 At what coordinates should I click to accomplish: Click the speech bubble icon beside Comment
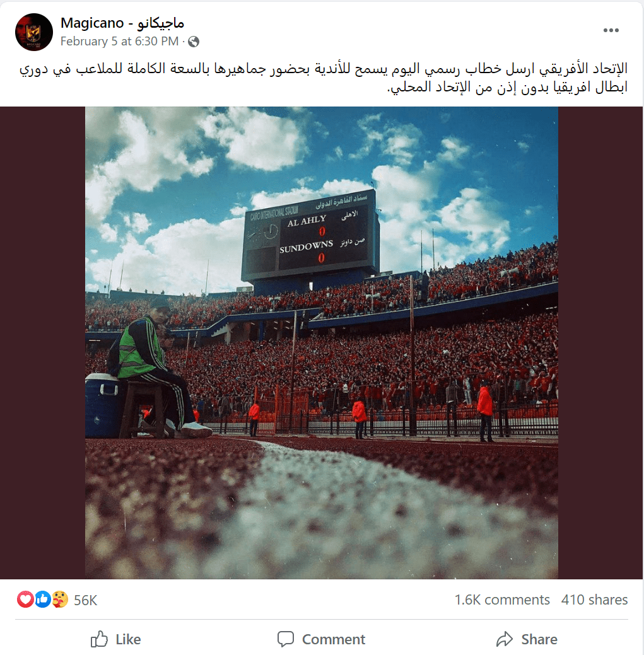point(286,639)
